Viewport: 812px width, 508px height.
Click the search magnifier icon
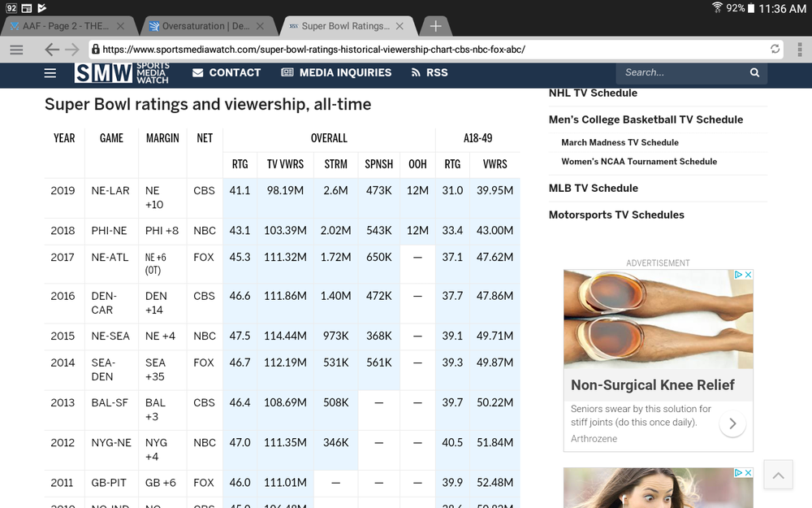754,72
